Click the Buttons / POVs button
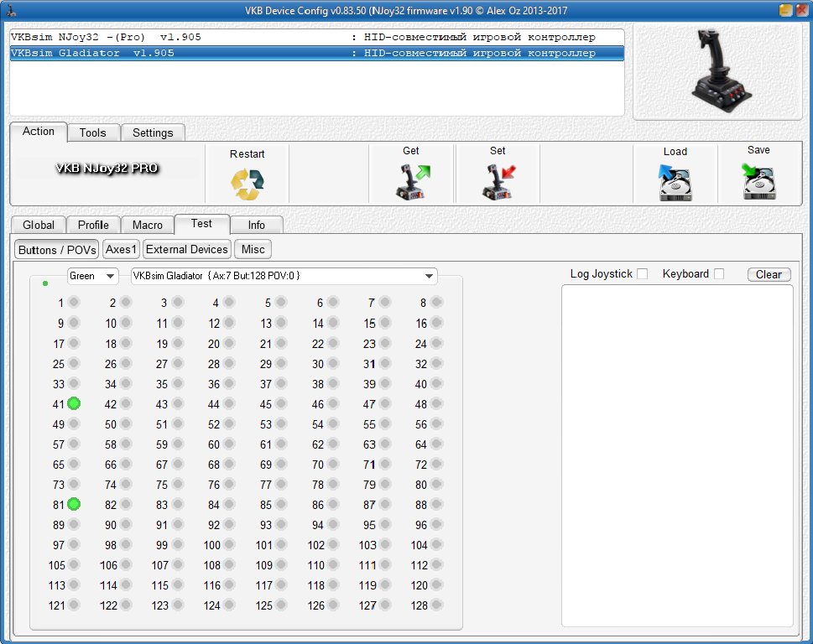 click(57, 250)
